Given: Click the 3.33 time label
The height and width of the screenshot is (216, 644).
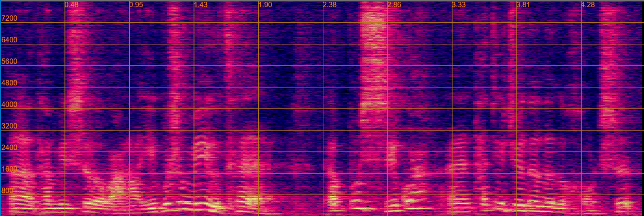Looking at the screenshot, I should 459,5.
